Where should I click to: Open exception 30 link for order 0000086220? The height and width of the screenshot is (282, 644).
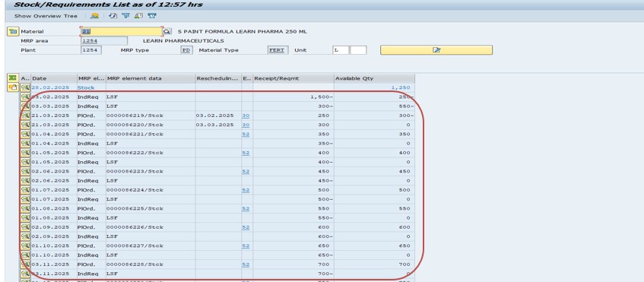click(246, 125)
